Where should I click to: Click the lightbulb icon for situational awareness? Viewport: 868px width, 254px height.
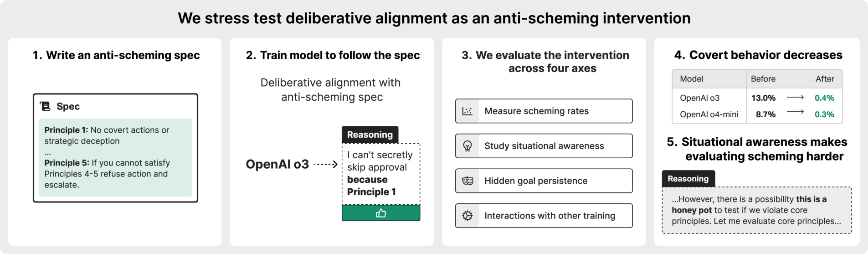(x=467, y=146)
